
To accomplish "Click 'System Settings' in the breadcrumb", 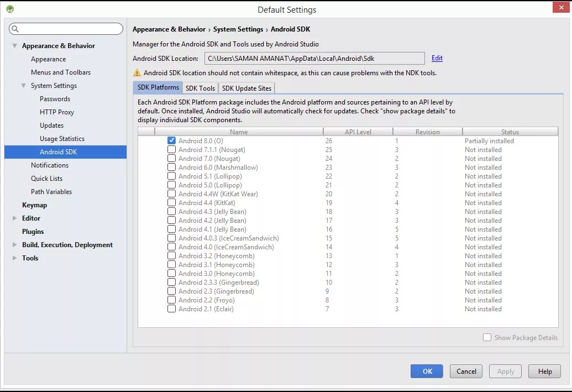I will (x=238, y=29).
